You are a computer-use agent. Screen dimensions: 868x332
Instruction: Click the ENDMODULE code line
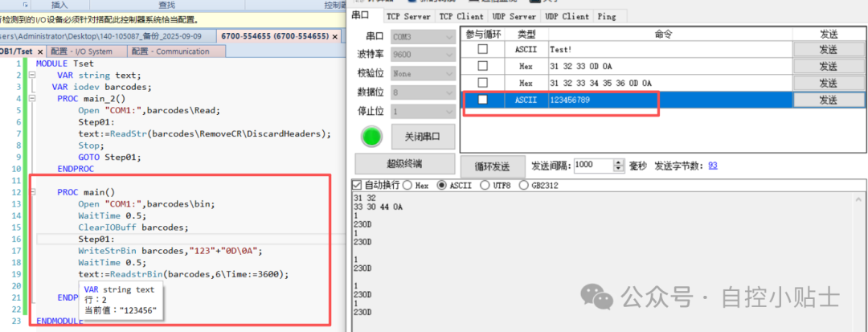(59, 321)
